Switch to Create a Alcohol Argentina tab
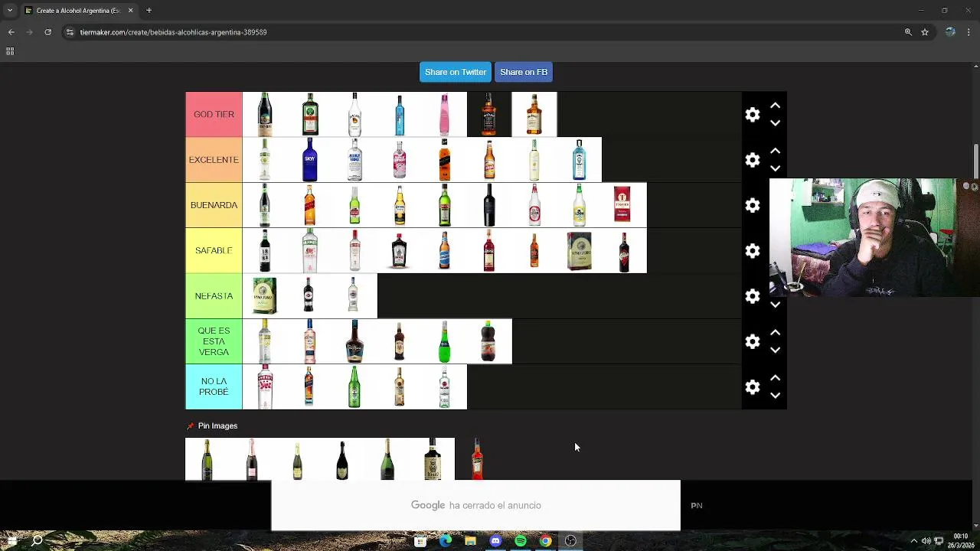This screenshot has width=980, height=551. point(77,11)
